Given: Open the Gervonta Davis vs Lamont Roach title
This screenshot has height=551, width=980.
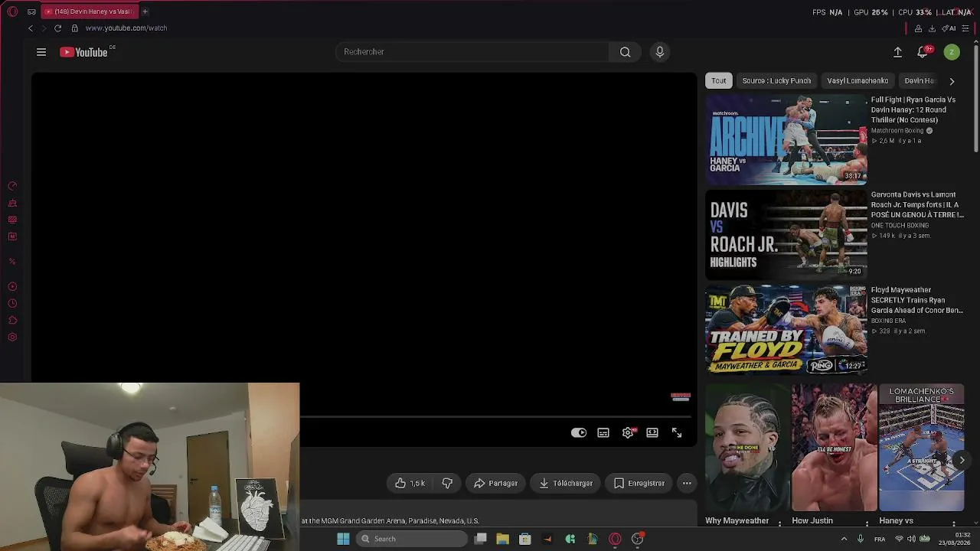Looking at the screenshot, I should coord(917,204).
